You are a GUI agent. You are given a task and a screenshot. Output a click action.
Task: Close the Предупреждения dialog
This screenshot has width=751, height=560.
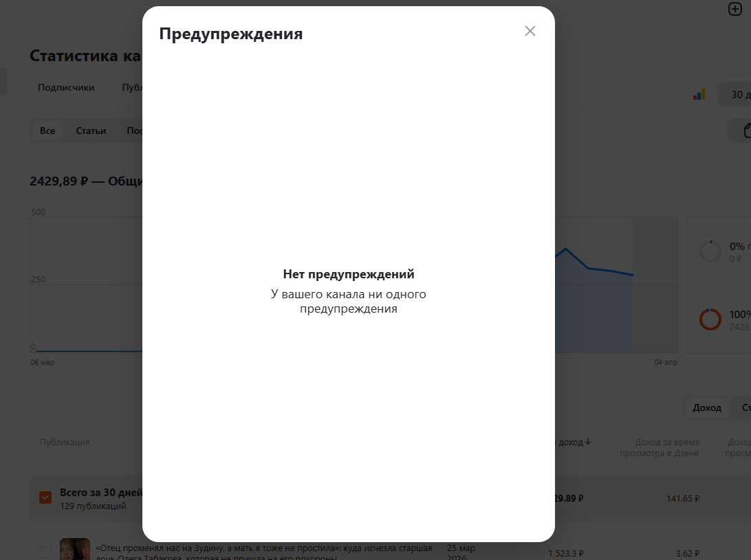tap(530, 31)
